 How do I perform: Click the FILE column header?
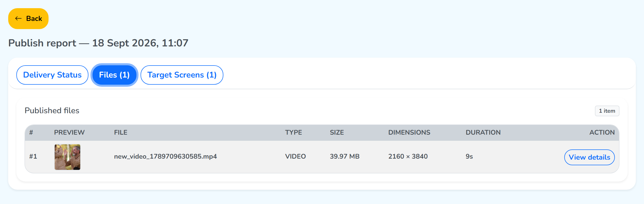tap(121, 132)
